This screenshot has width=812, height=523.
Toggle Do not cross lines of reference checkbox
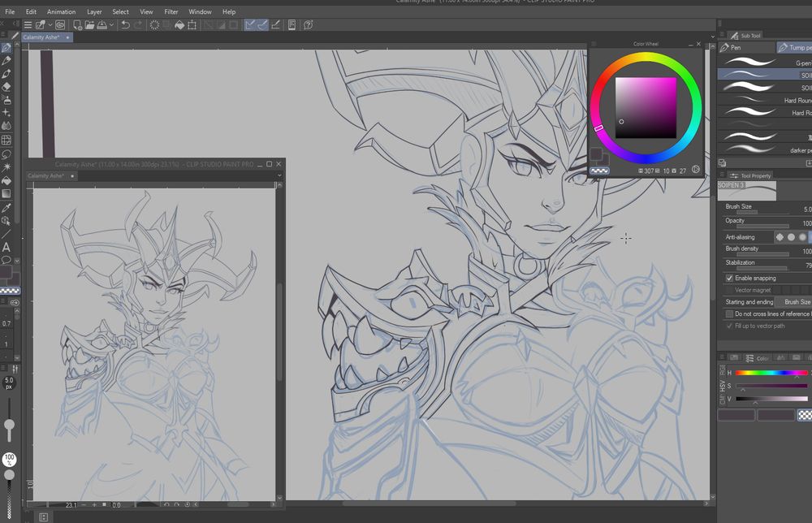pos(729,313)
